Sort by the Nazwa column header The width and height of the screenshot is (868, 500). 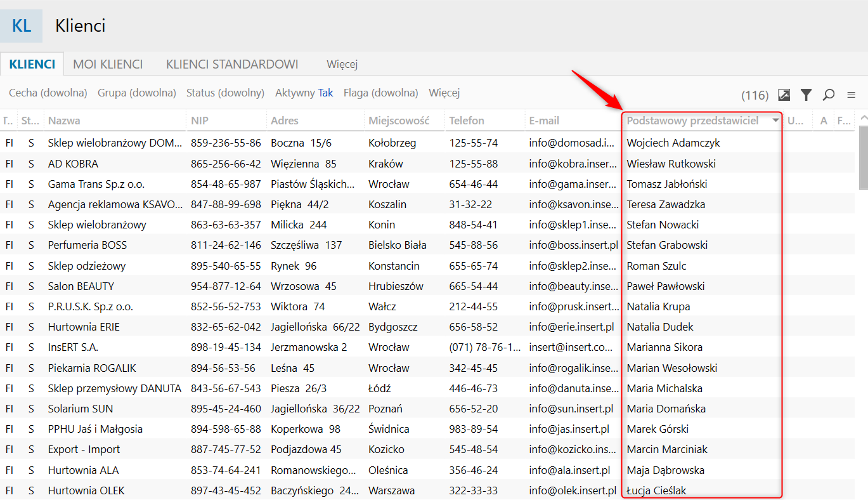pyautogui.click(x=115, y=121)
